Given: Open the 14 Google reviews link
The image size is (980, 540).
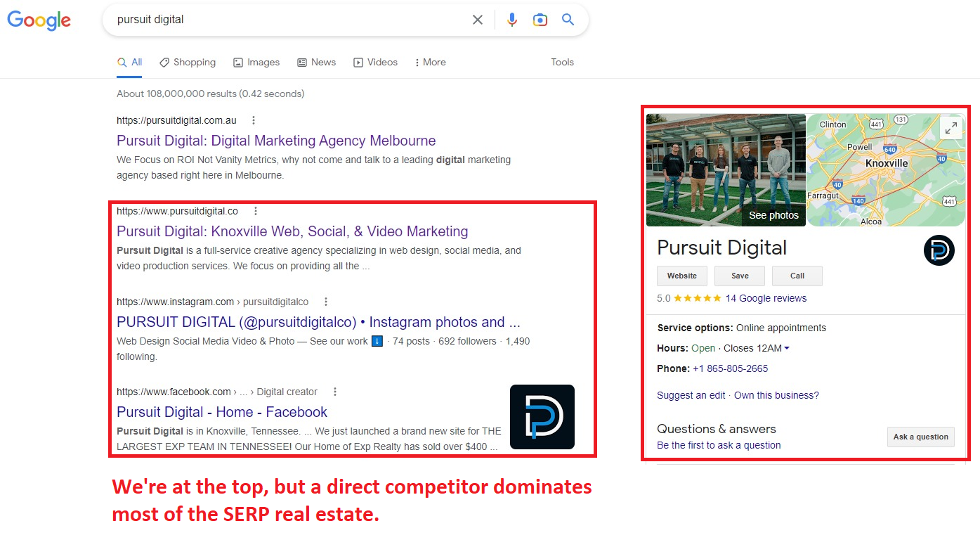Looking at the screenshot, I should (x=766, y=298).
